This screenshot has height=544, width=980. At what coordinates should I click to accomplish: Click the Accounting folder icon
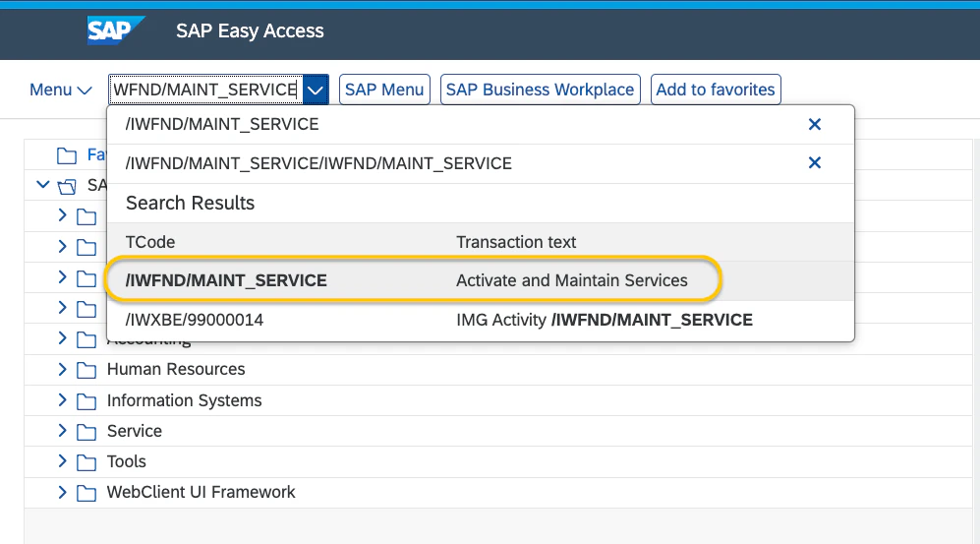point(86,339)
